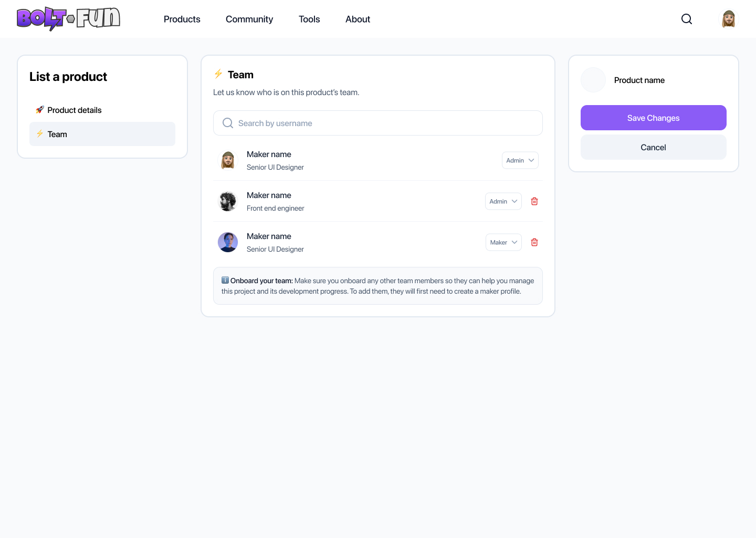The width and height of the screenshot is (756, 538).
Task: Expand the Maker role dropdown
Action: [x=503, y=242]
